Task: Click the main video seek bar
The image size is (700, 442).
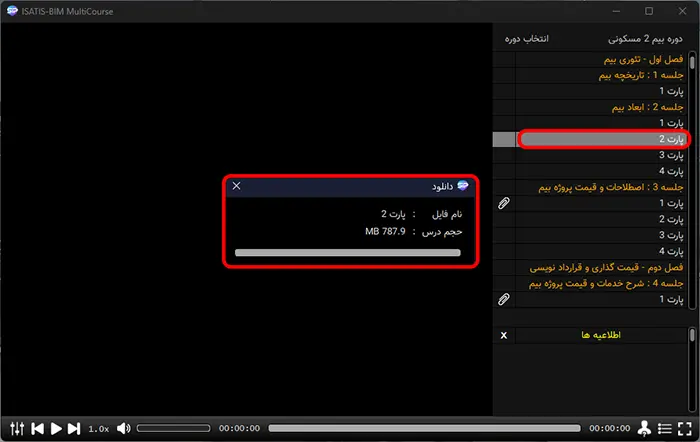Action: (x=425, y=429)
